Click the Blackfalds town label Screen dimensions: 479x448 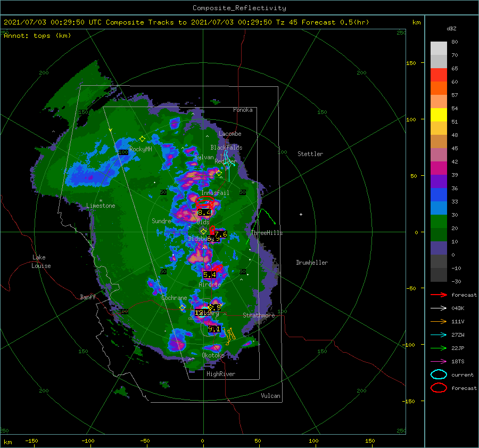(226, 148)
